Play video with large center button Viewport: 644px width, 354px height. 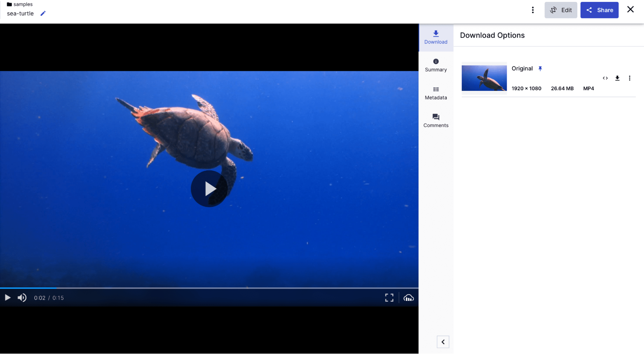(209, 189)
